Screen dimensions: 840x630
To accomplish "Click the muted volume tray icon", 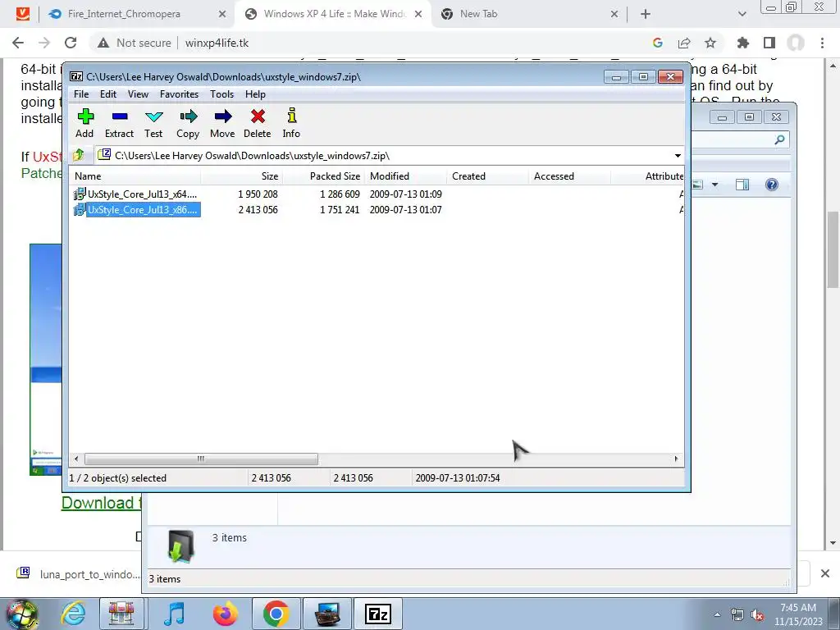I will 757,614.
